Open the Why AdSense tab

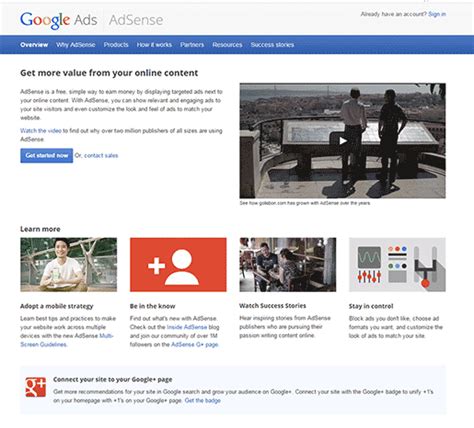click(x=76, y=45)
